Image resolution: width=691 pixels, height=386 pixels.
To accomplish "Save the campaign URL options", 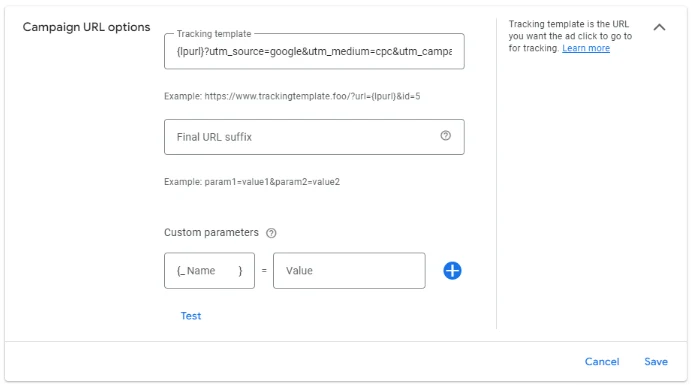I will click(x=656, y=361).
